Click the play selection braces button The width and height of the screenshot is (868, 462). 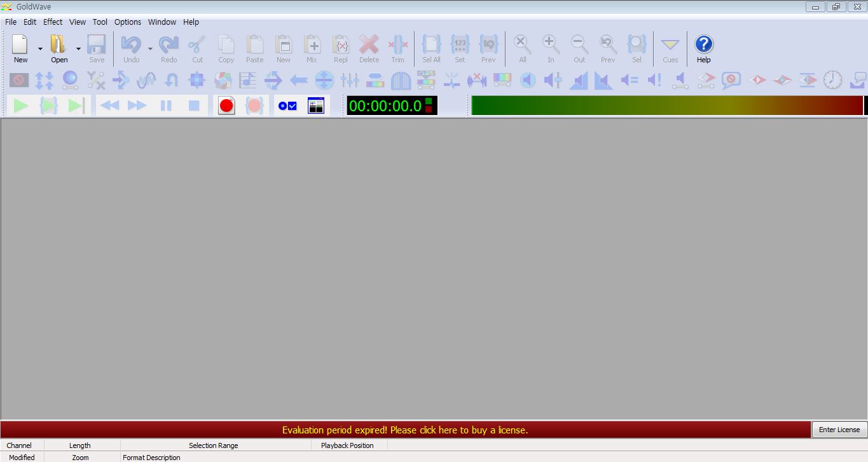click(49, 105)
